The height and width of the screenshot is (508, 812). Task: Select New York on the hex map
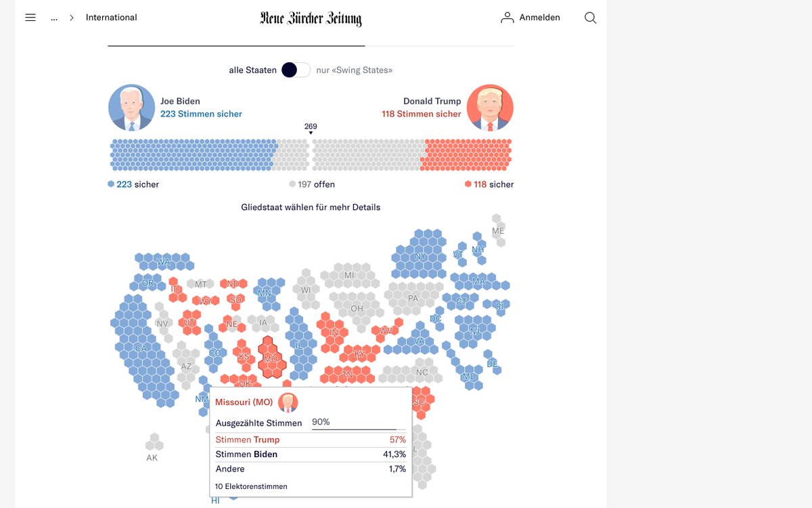420,256
